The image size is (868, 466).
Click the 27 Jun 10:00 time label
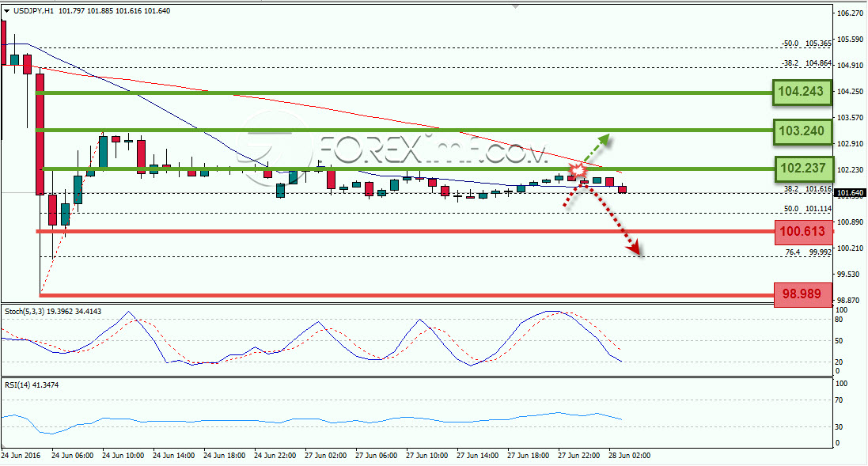426,456
